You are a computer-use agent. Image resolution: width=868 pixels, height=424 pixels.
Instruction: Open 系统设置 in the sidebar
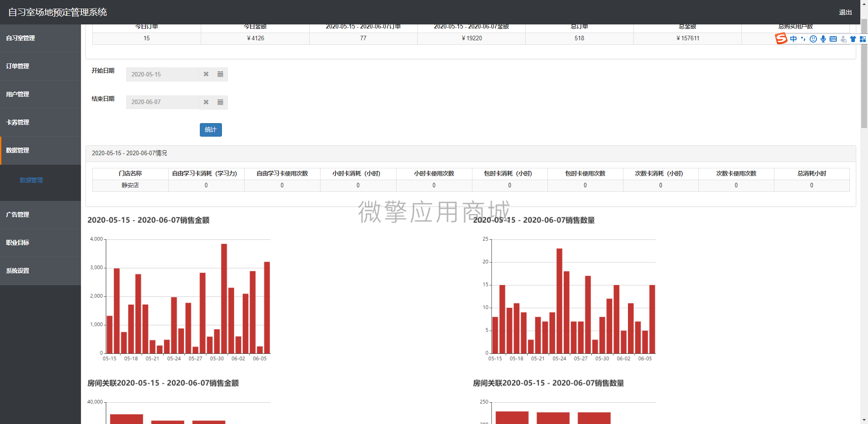[40, 271]
